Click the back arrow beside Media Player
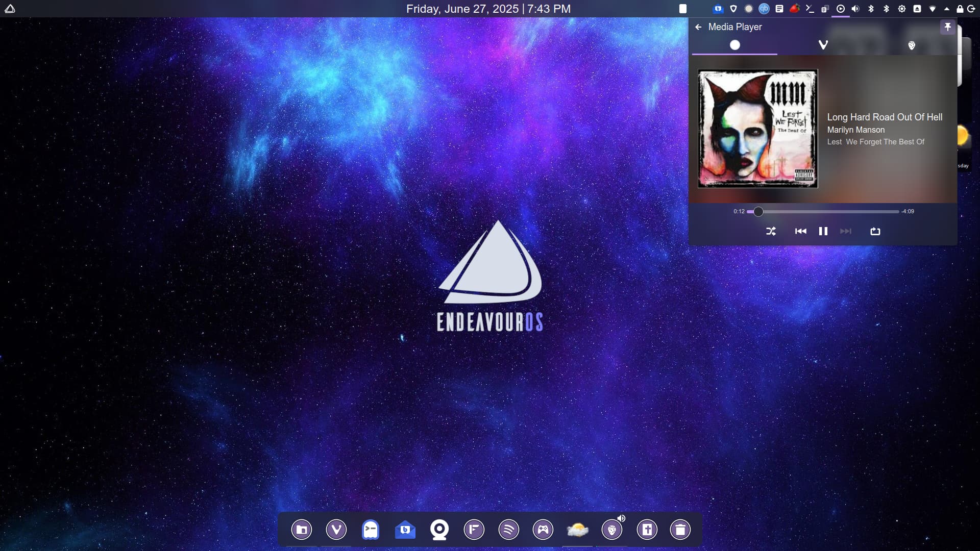This screenshot has width=980, height=551. point(698,27)
